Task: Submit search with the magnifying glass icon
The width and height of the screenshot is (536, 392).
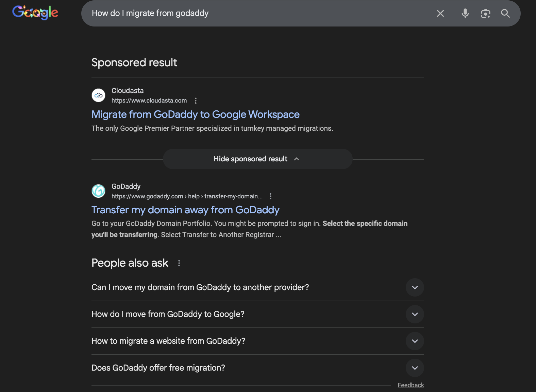Action: (x=505, y=13)
